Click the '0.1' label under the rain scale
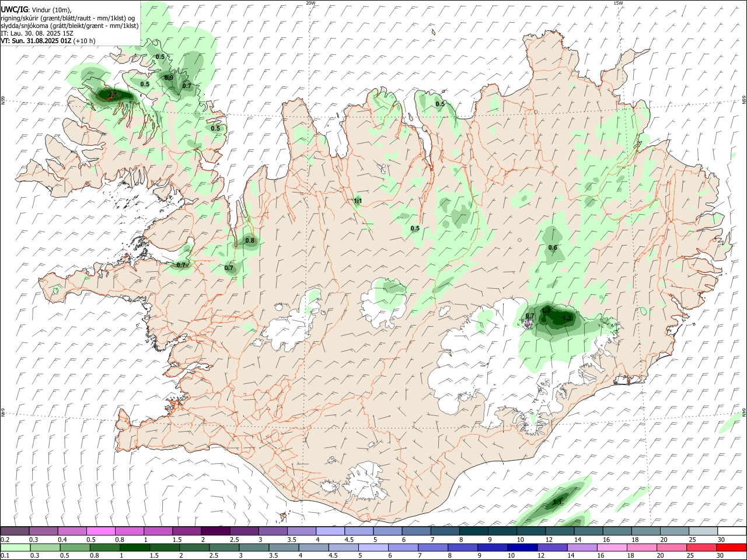Viewport: 747px width, 560px height. click(x=5, y=555)
